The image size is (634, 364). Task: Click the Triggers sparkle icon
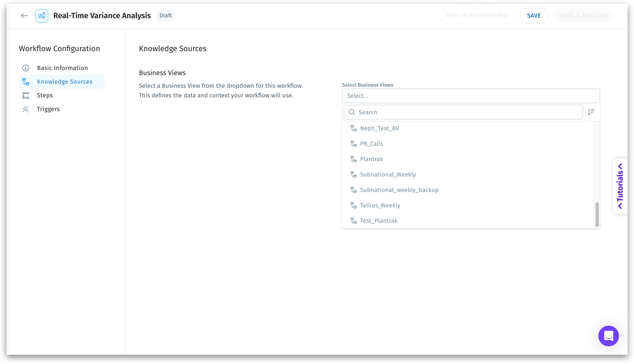(26, 109)
